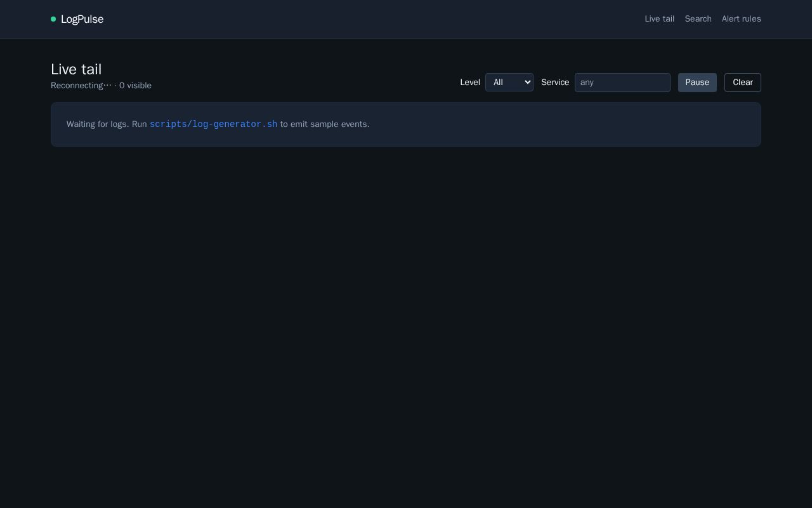Clear the log tail output
Screen dimensions: 812x508
[743, 83]
